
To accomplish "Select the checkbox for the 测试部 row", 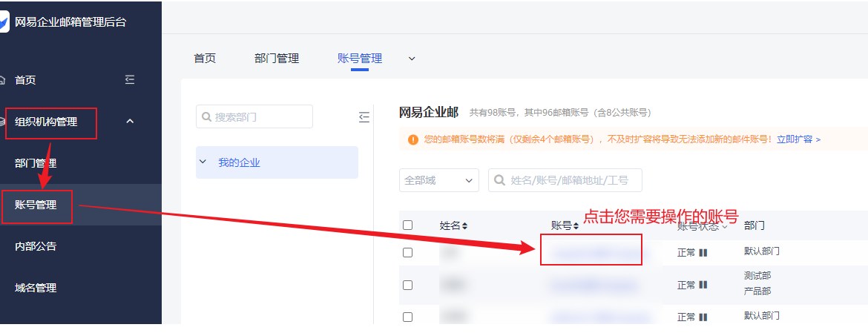I will [x=407, y=285].
